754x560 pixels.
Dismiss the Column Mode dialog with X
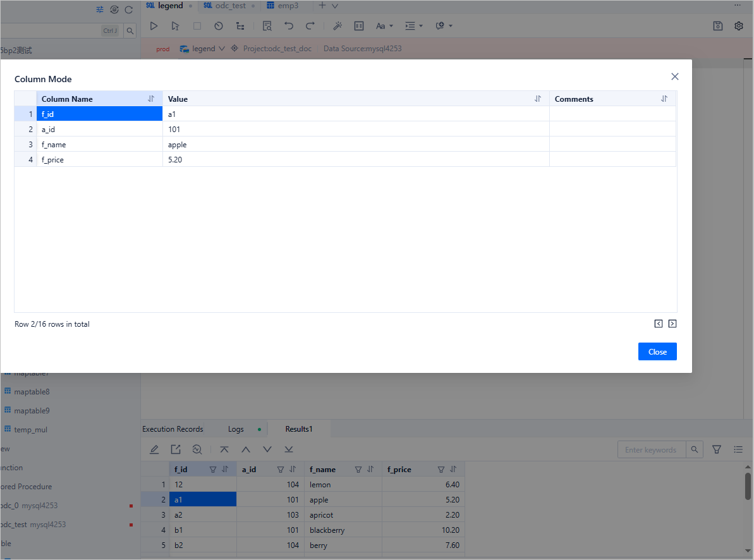[674, 76]
